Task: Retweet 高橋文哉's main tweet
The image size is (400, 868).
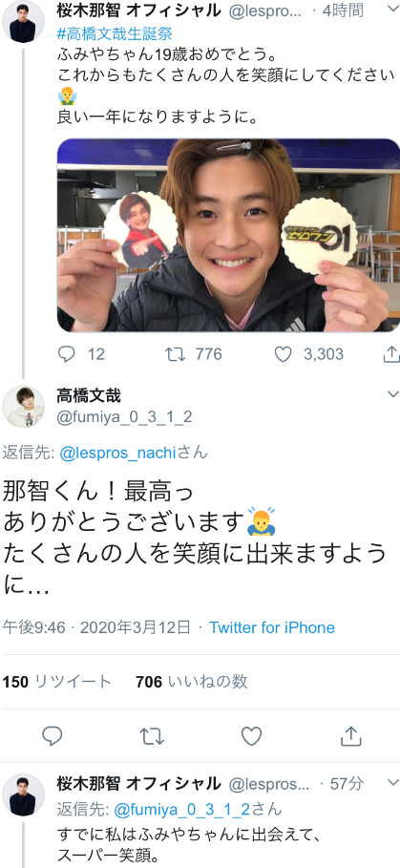Action: (x=152, y=735)
